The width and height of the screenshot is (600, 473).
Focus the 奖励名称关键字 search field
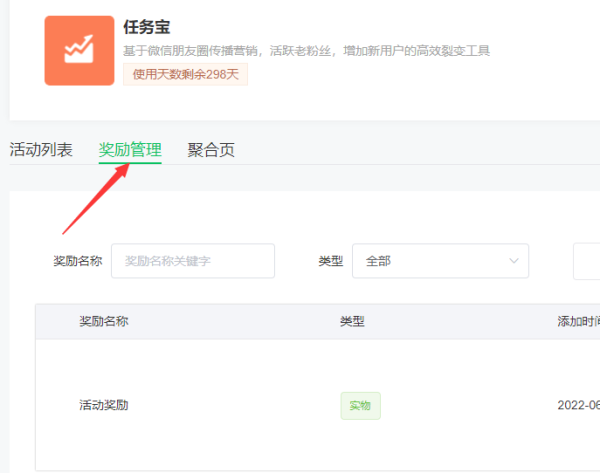(x=193, y=261)
